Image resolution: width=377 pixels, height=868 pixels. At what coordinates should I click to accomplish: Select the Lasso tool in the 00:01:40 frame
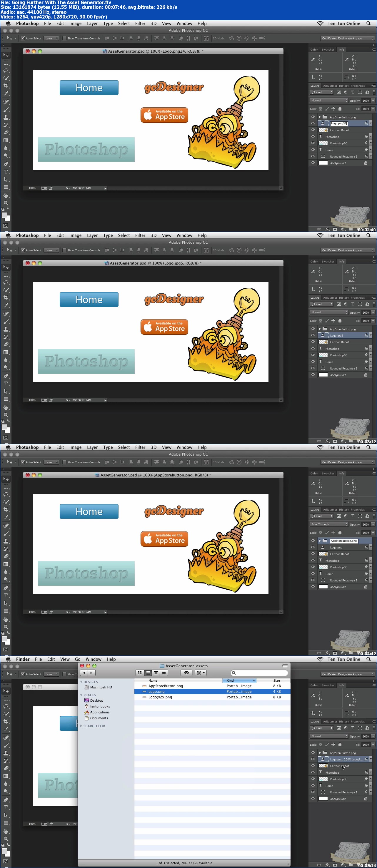click(6, 71)
